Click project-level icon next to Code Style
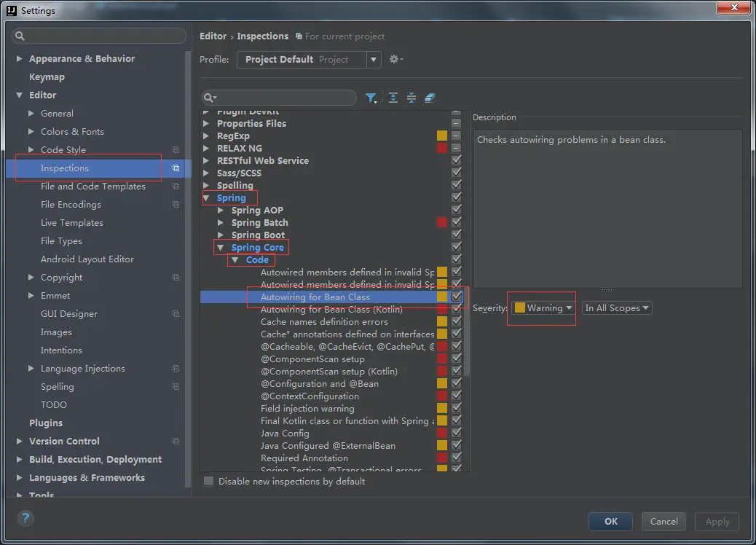756x545 pixels. point(176,150)
